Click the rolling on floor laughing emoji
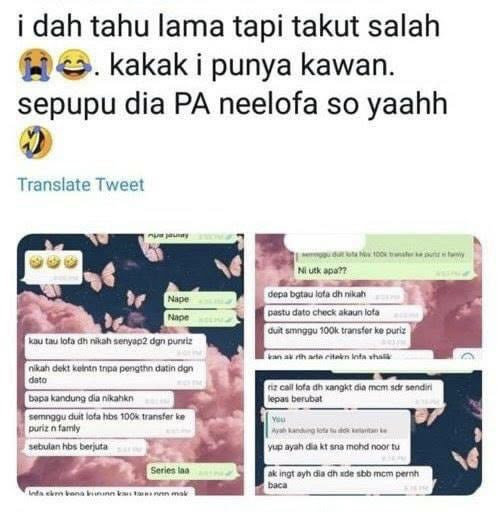Screen dimensions: 498x512 [35, 142]
